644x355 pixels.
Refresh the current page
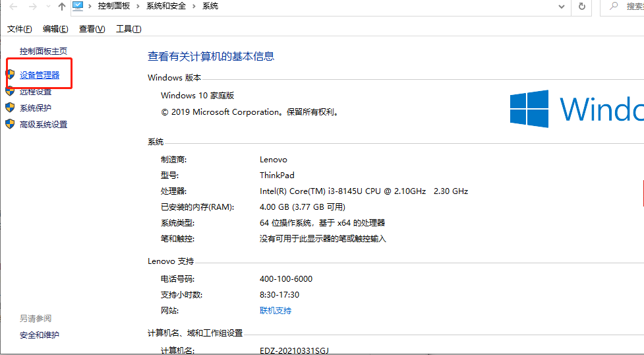581,7
